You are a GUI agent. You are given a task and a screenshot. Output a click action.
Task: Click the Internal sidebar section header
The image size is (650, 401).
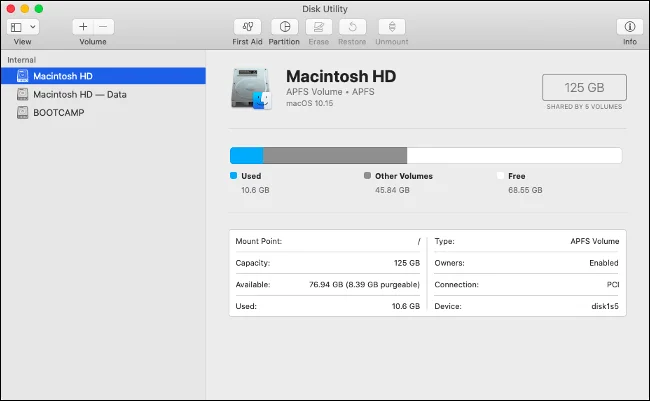[x=21, y=60]
